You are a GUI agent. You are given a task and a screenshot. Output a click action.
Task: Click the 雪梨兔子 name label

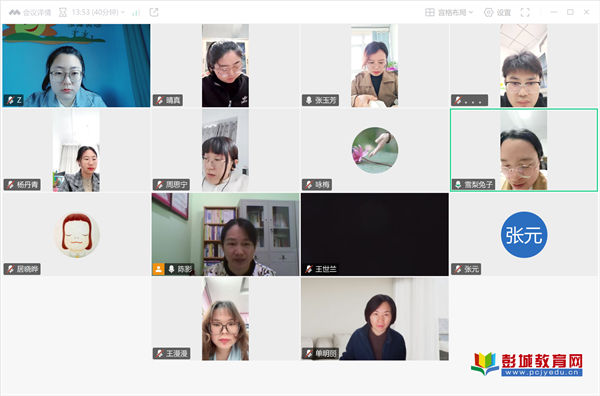pos(478,185)
